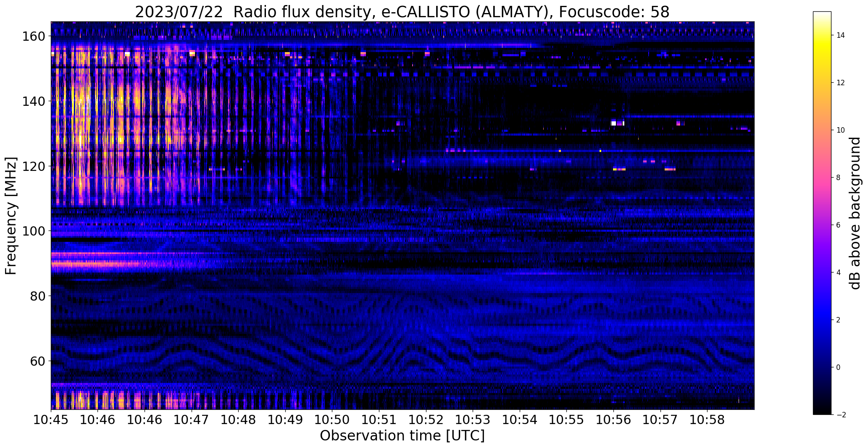Click the 140 frequency tick label
Viewport: 868px width, 448px height.
[x=33, y=101]
